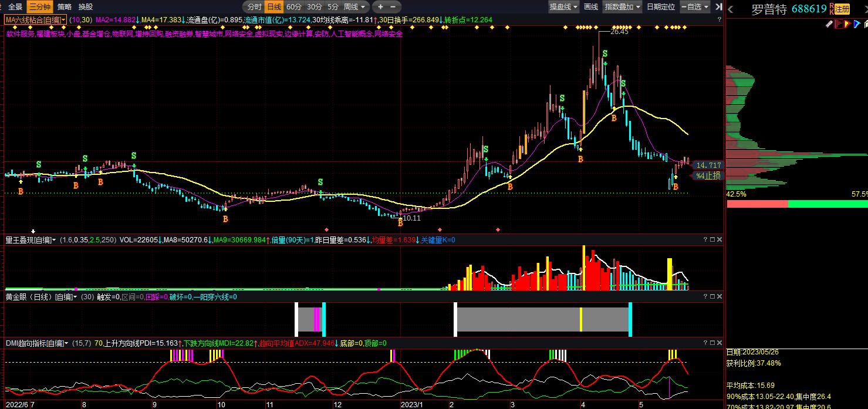Maximize the 黄金眼 indicator panel

(x=712, y=297)
